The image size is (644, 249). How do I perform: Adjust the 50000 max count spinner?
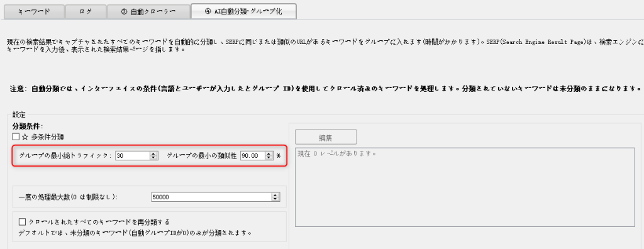pyautogui.click(x=275, y=197)
